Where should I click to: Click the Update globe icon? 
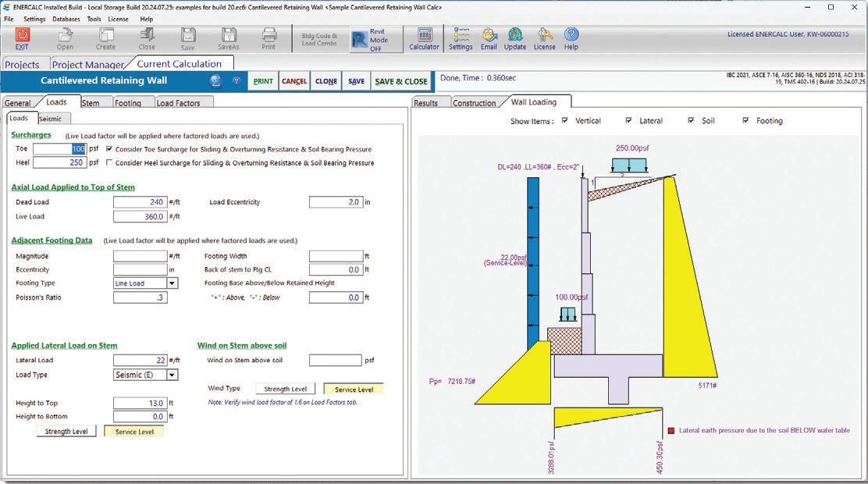tap(515, 39)
